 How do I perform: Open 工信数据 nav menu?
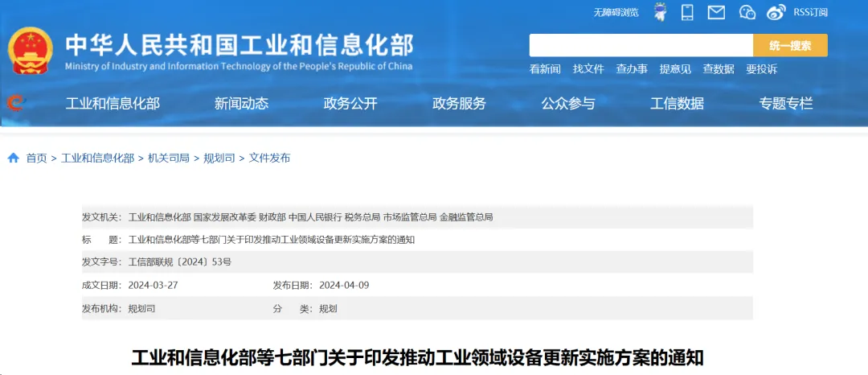[677, 103]
